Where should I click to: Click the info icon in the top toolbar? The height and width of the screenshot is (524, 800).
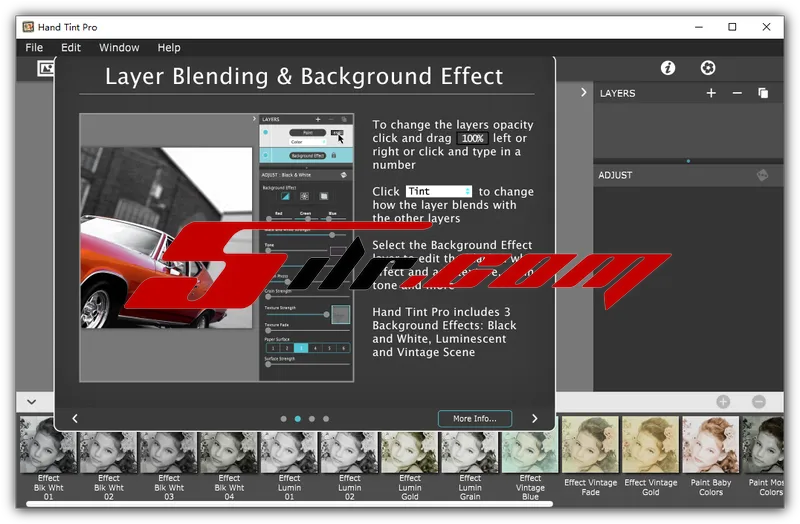coord(668,68)
